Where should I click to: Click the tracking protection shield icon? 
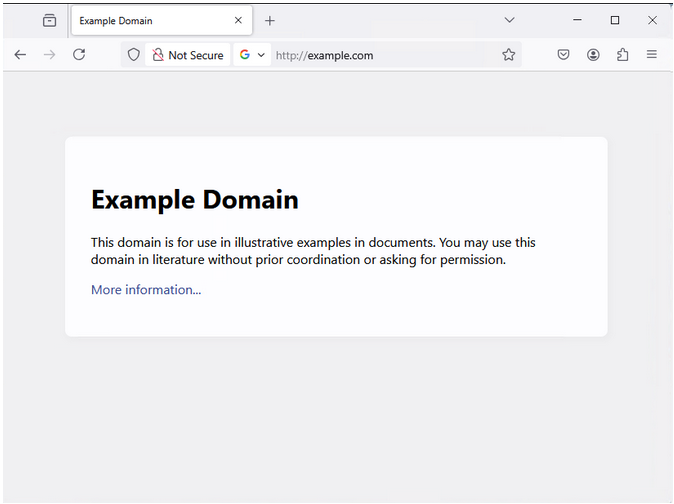[x=134, y=55]
